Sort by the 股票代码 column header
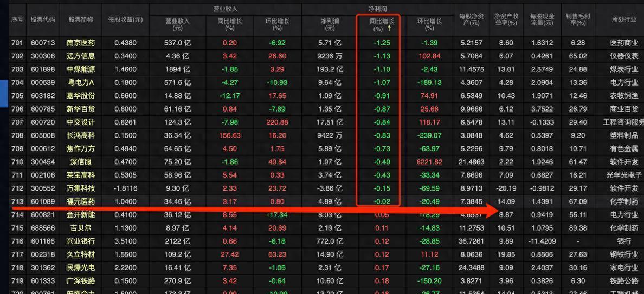The width and height of the screenshot is (644, 294). (43, 19)
